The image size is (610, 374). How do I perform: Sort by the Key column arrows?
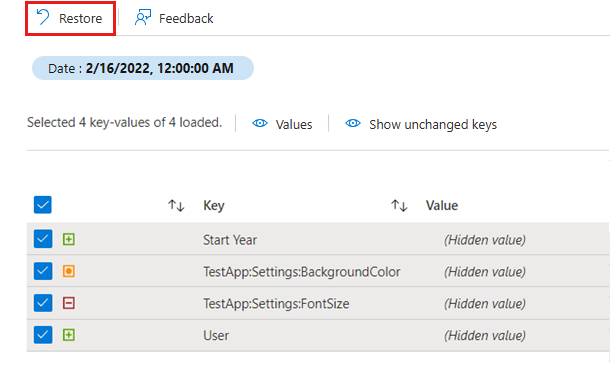(176, 205)
